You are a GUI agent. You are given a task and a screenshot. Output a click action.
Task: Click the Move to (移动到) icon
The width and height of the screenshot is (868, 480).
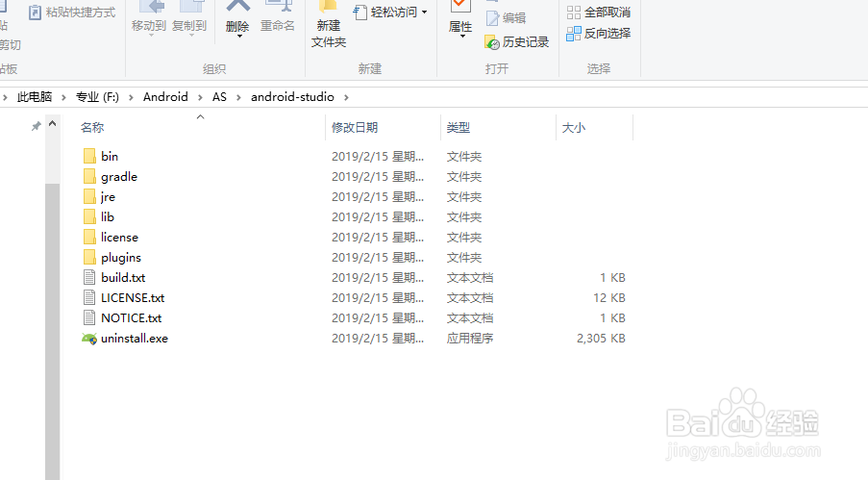point(151,7)
